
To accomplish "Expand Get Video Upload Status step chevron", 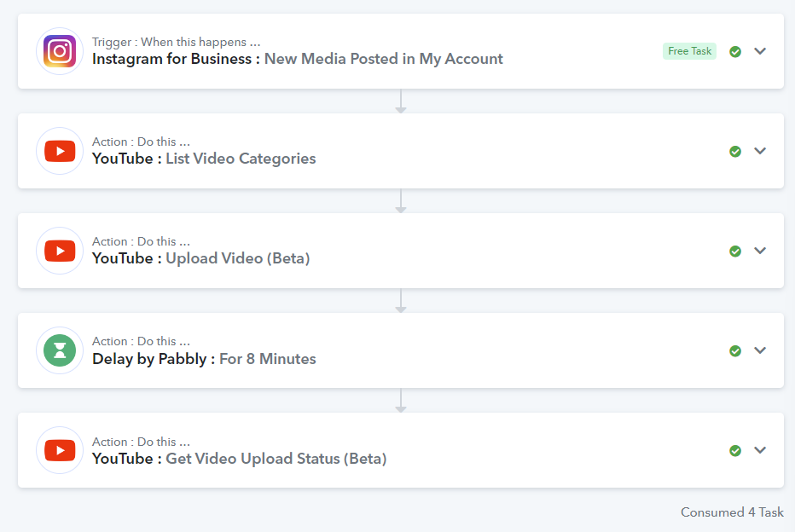I will click(x=760, y=450).
